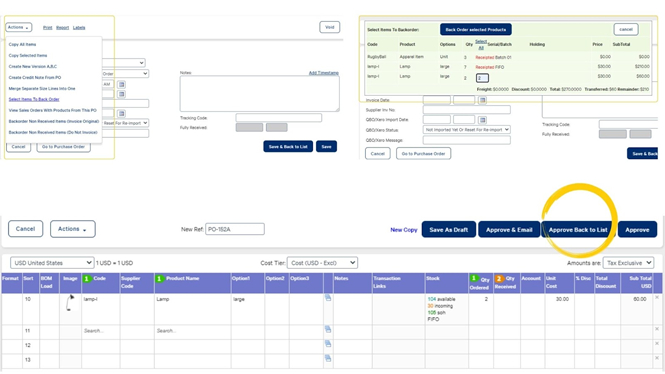Viewport: 665px width, 374px height.
Task: Open Amounts are Tax Exclusive dropdown
Action: tap(629, 263)
